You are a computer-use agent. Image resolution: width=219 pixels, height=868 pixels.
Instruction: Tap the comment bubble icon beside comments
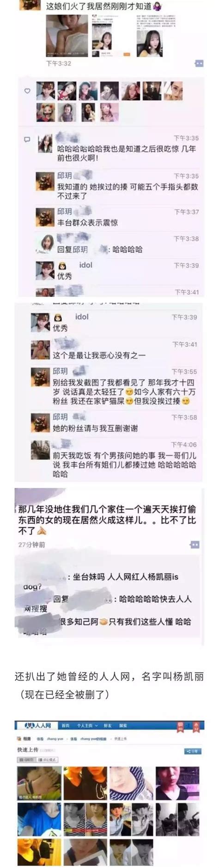(27, 139)
